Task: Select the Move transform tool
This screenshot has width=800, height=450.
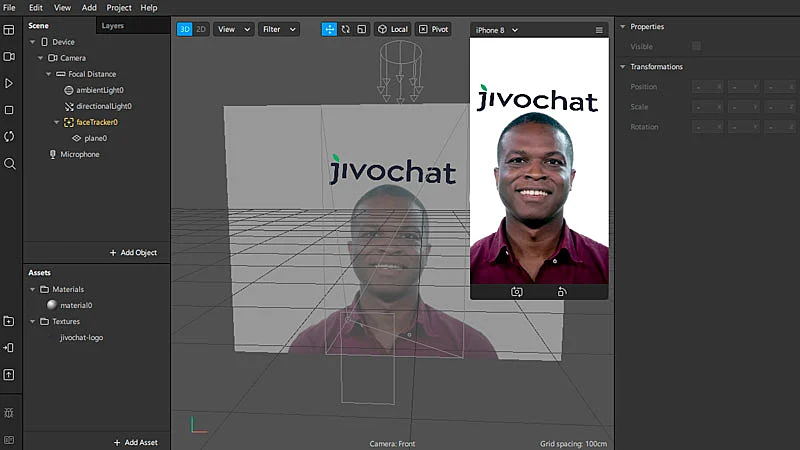Action: (x=329, y=29)
